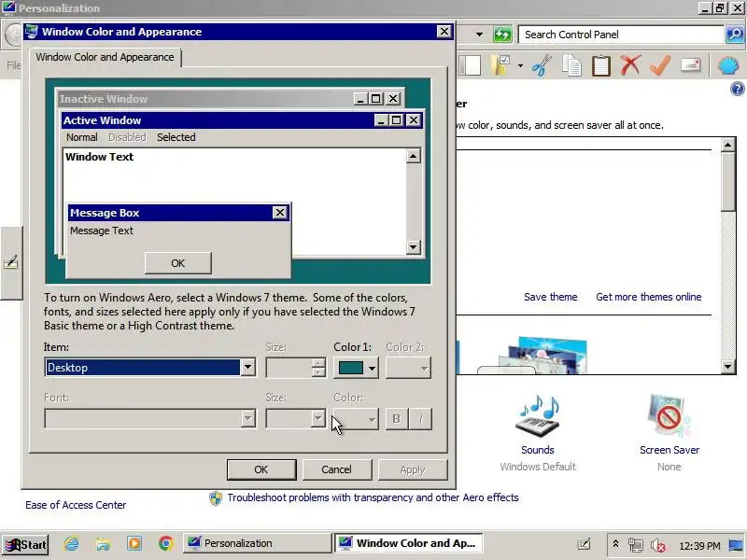This screenshot has width=747, height=560.
Task: Toggle the Bold font button
Action: coord(396,418)
